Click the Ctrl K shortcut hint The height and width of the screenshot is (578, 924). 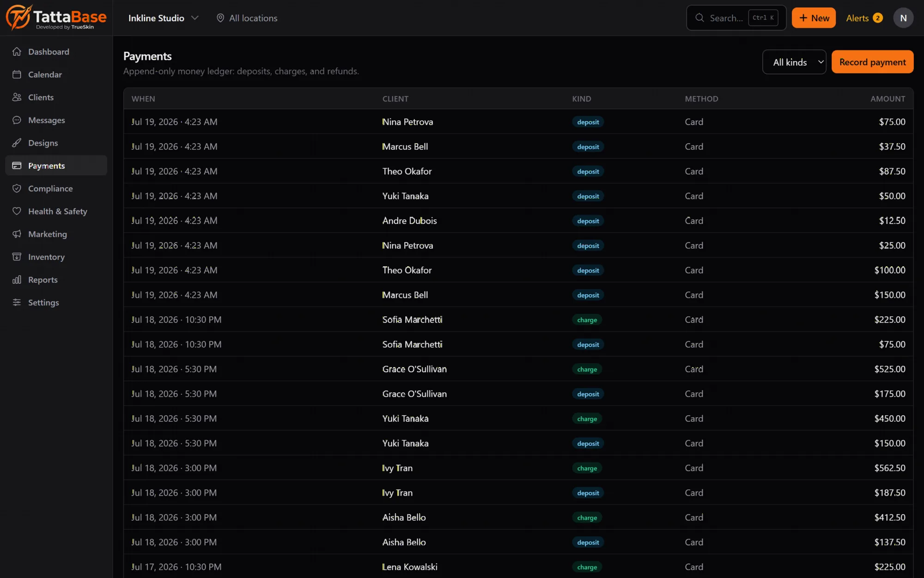763,18
